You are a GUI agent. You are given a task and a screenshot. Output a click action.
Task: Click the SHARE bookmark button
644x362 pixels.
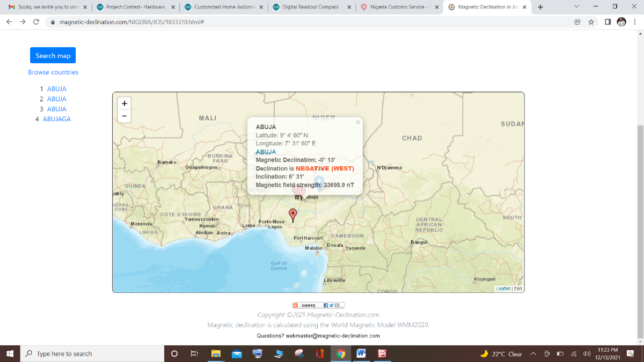point(318,305)
